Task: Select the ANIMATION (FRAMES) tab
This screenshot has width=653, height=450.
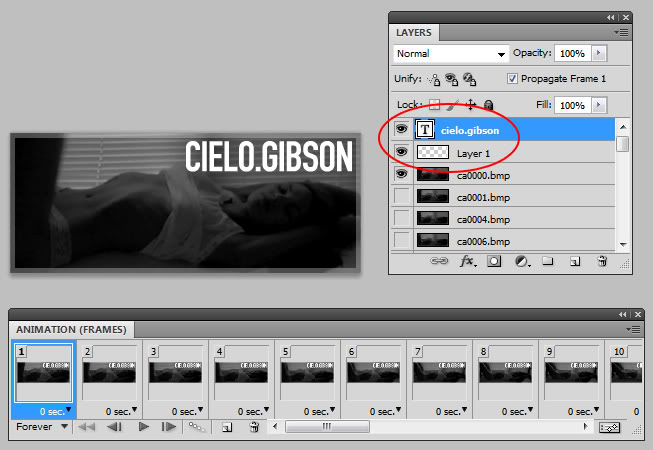Action: coord(70,329)
